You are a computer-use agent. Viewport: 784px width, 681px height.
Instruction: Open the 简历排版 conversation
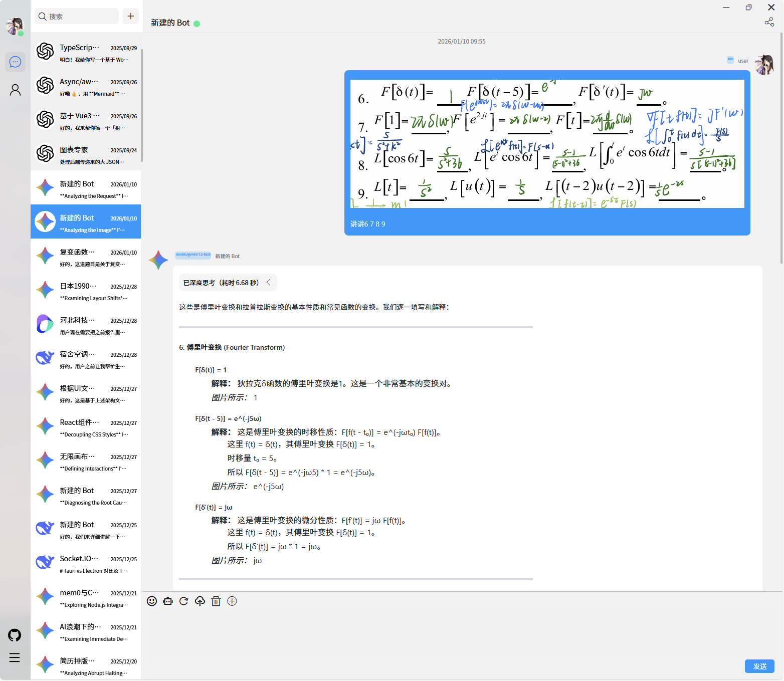(x=86, y=664)
